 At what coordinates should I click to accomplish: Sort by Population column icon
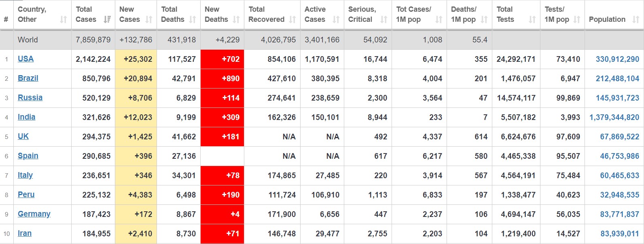636,19
